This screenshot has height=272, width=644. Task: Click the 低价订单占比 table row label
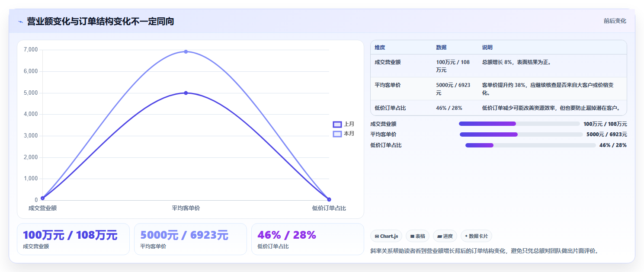coord(390,108)
